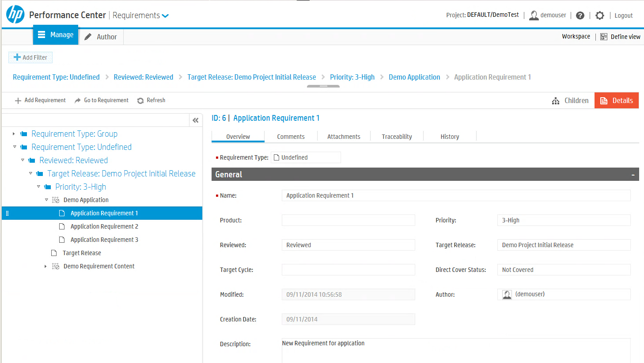Open the settings gear icon
This screenshot has height=363, width=644.
(x=599, y=15)
